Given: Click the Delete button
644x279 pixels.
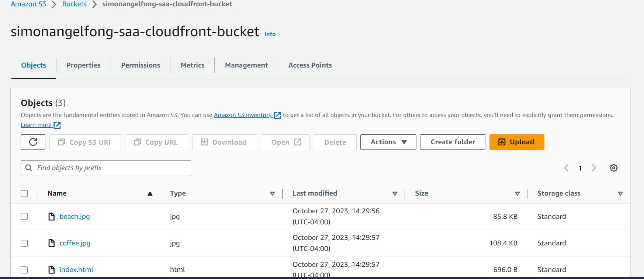Looking at the screenshot, I should [x=335, y=142].
